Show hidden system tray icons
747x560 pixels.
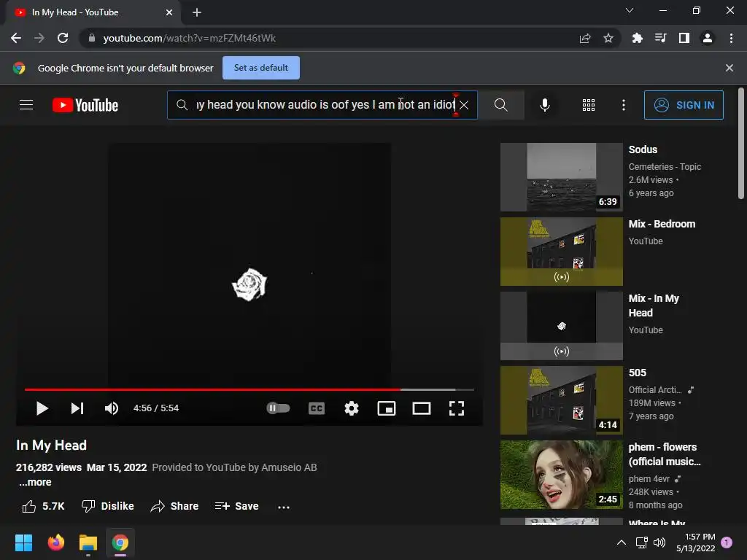[622, 542]
